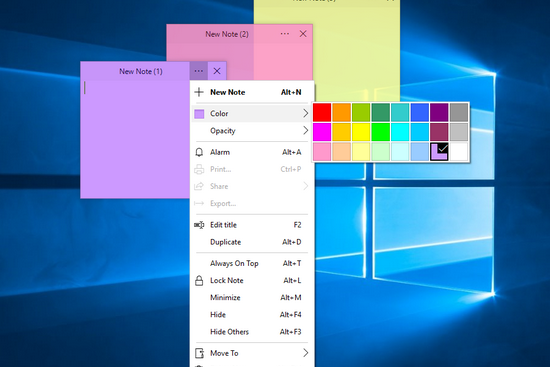This screenshot has width=550, height=367.
Task: Choose the cyan swatch in the middle row
Action: (x=400, y=132)
